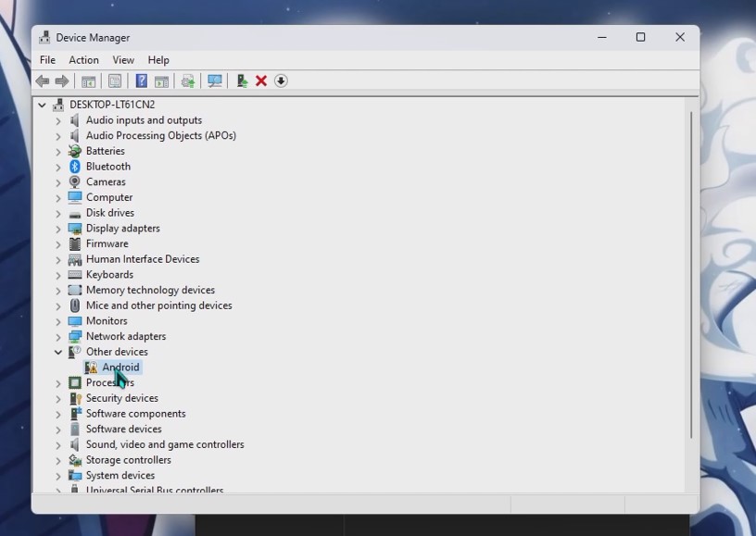
Task: Click the Disable device down-arrow icon
Action: 281,81
